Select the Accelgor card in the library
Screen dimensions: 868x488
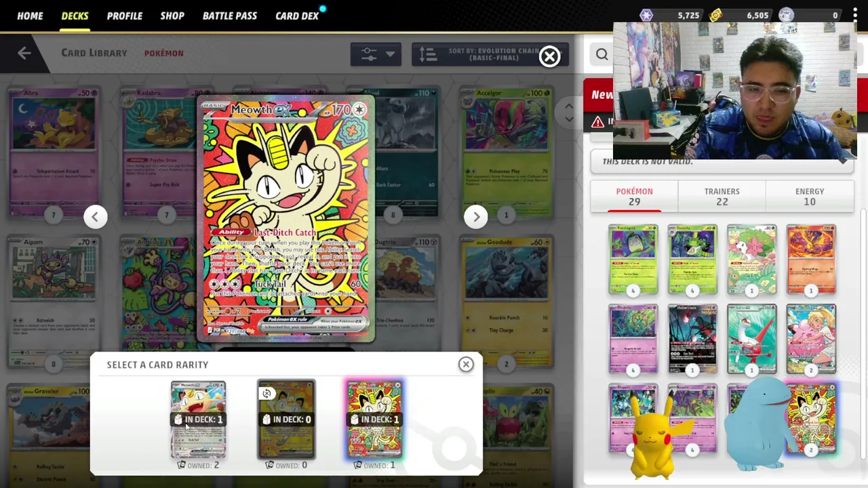[x=507, y=154]
